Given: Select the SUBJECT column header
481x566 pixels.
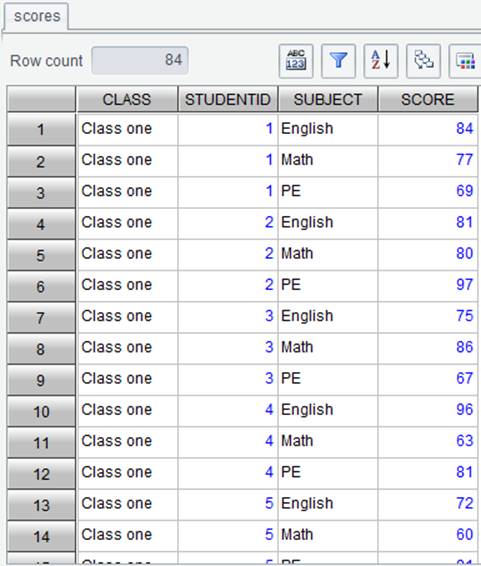Looking at the screenshot, I should click(328, 99).
